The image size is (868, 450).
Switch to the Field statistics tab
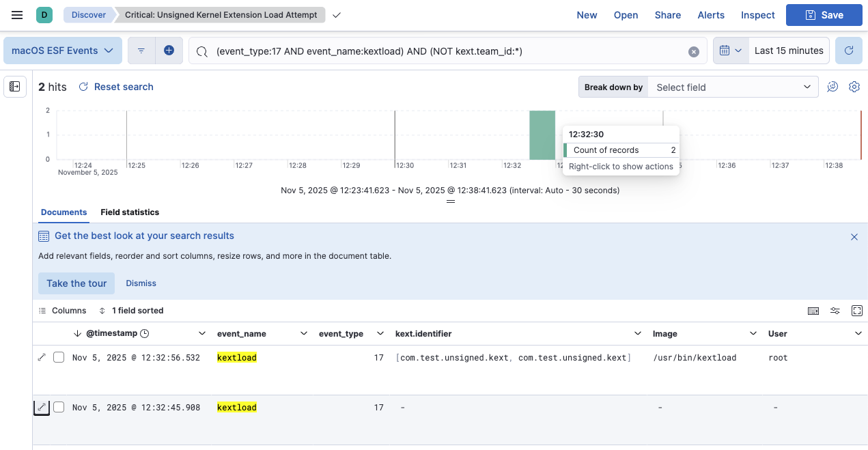(129, 212)
